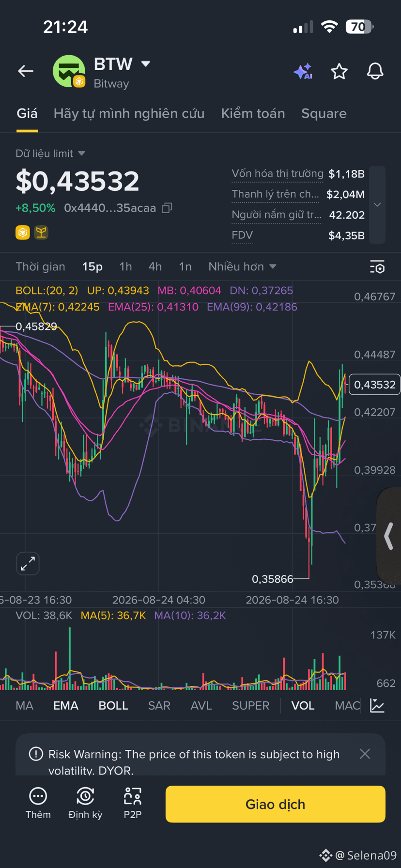Tap VOL: 38,6K volume readout

tap(44, 615)
